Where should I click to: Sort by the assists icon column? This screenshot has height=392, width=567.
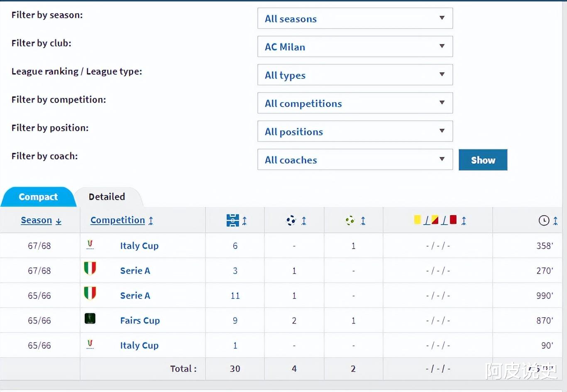click(351, 220)
